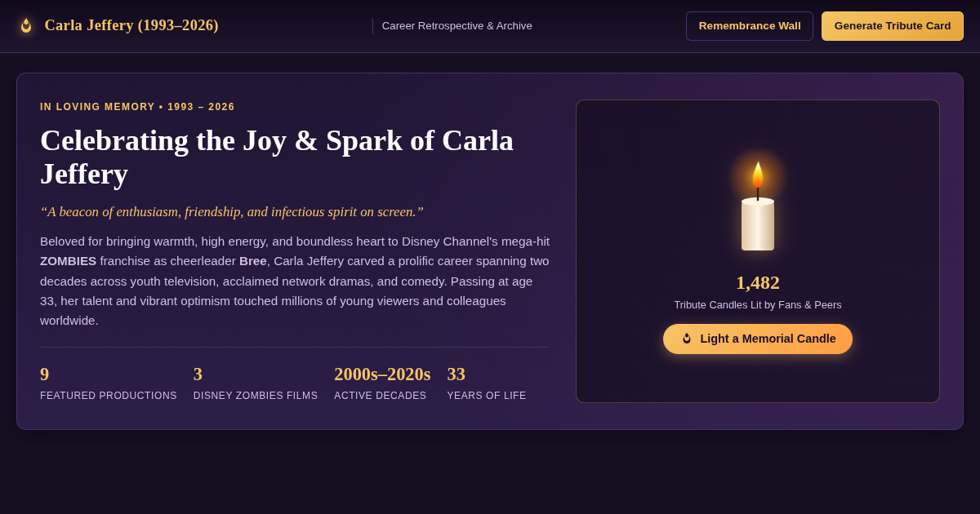The width and height of the screenshot is (980, 514).
Task: Click the beacon of enthusiasm quote
Action: point(232,212)
